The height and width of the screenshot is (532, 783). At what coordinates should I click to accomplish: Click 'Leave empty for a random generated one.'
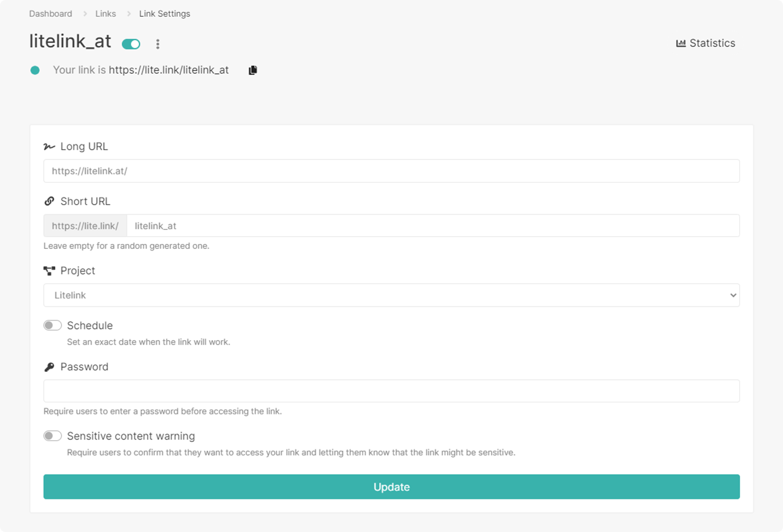click(126, 246)
